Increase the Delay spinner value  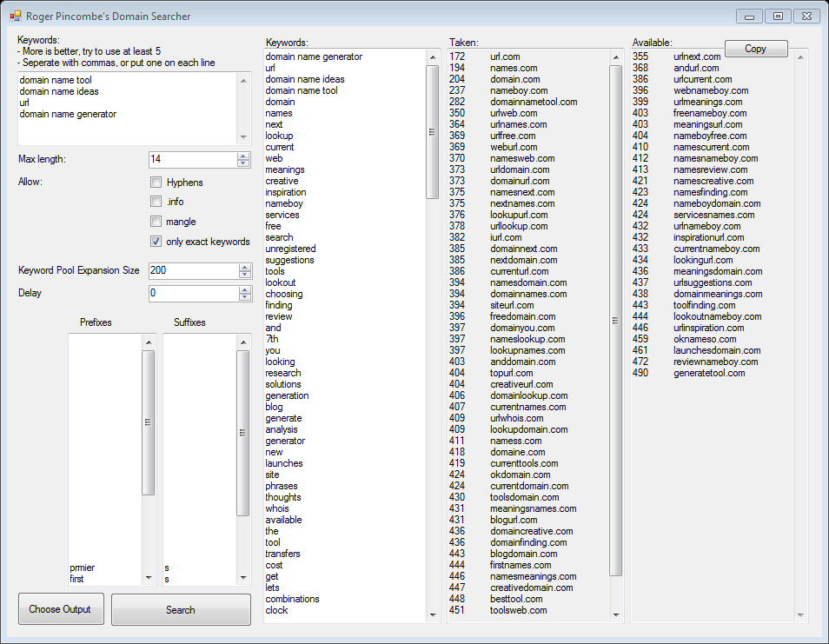(x=243, y=289)
